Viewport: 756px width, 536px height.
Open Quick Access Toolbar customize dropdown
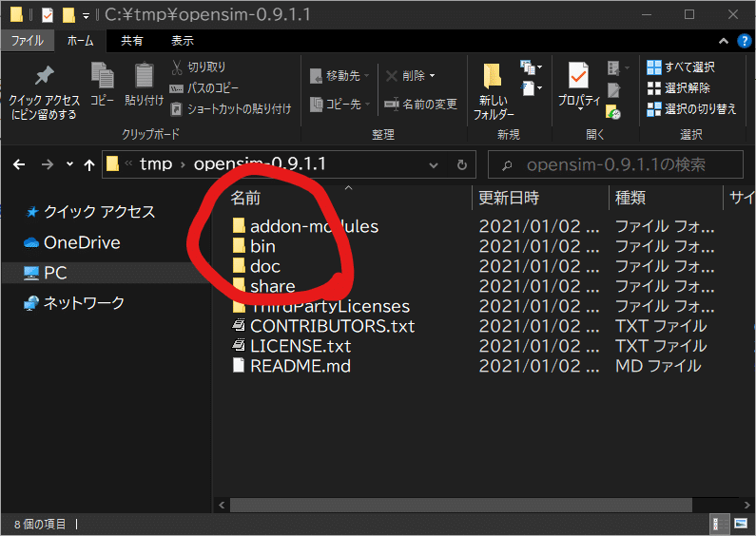pos(86,16)
